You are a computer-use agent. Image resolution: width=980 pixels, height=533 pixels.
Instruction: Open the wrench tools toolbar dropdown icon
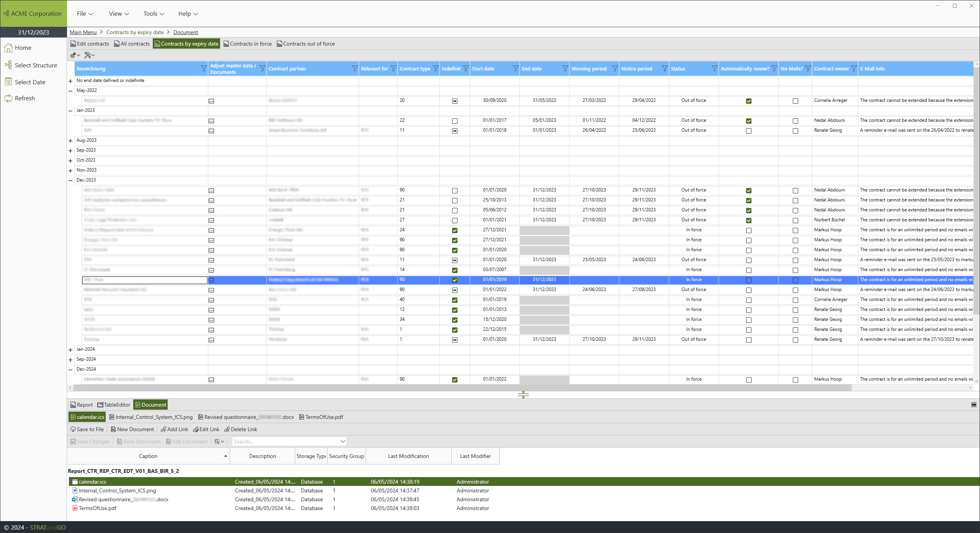(x=90, y=55)
